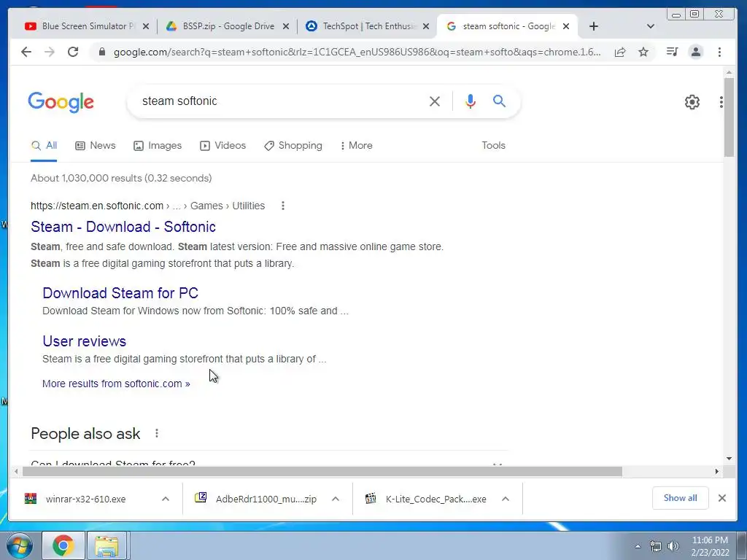View site info via the lock icon
Image resolution: width=747 pixels, height=560 pixels.
[x=101, y=52]
